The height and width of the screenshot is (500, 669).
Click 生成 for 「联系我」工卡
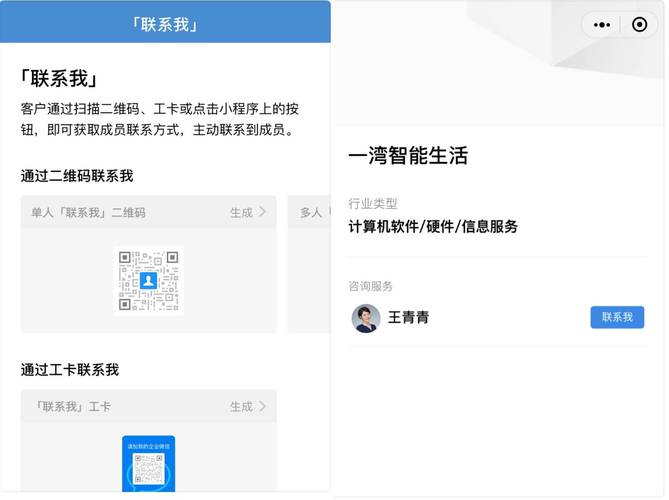click(x=241, y=406)
